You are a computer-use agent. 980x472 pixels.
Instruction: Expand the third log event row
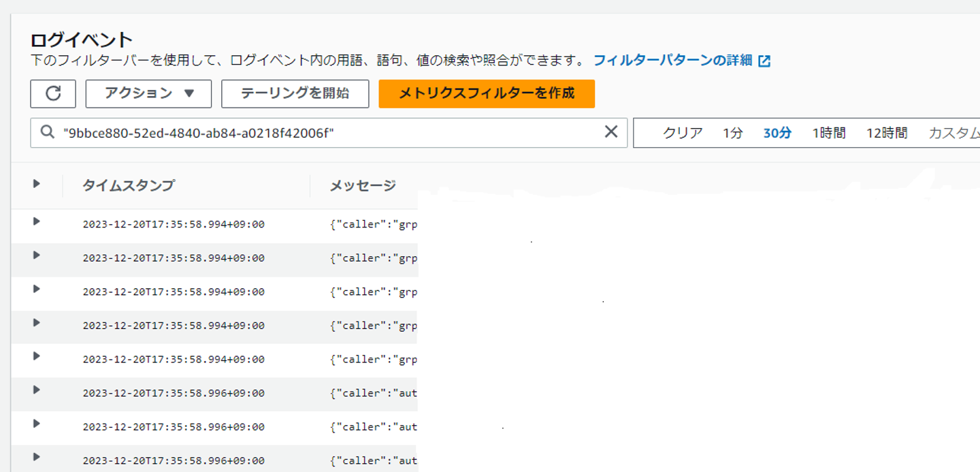(37, 289)
